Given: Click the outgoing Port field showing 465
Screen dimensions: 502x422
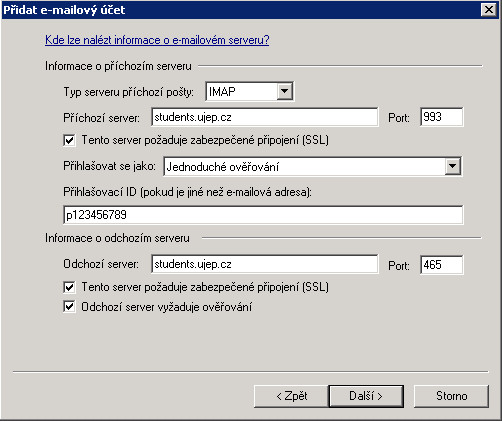Looking at the screenshot, I should click(442, 265).
